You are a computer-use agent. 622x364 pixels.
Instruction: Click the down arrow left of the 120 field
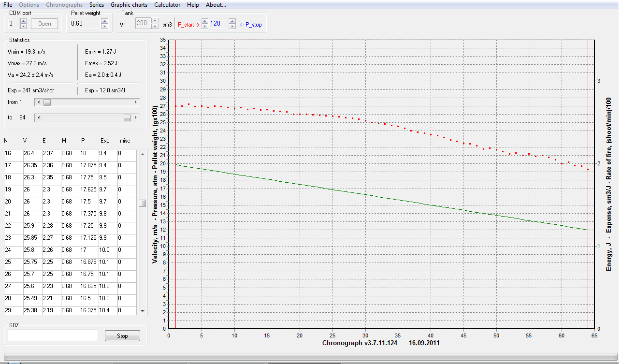tap(204, 26)
